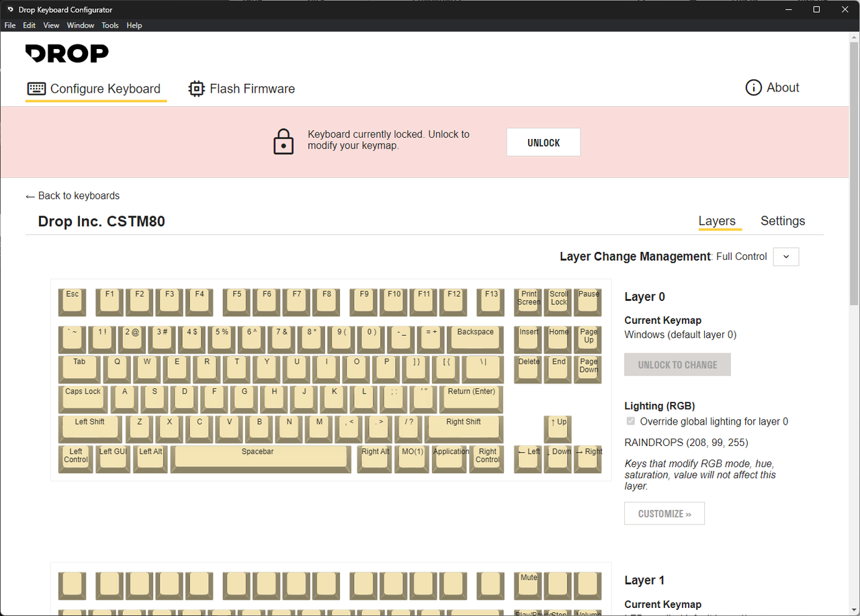
Task: Select the Left Control key
Action: [76, 459]
